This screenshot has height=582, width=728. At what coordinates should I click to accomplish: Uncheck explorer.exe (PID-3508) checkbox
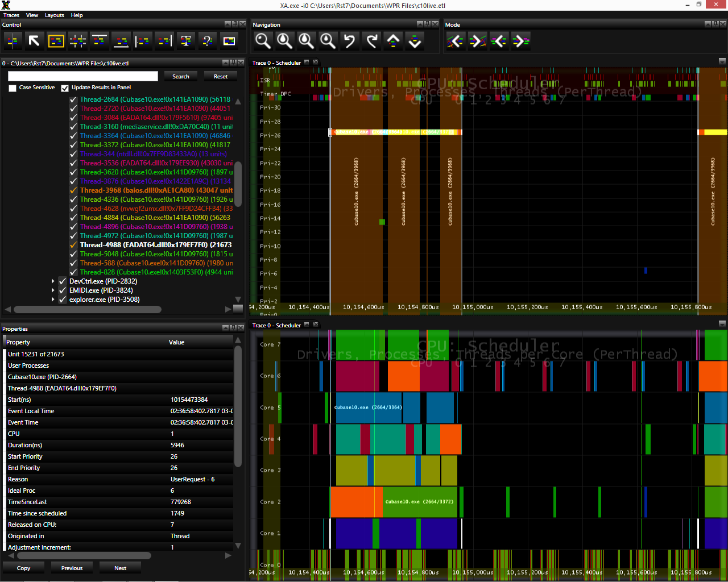[x=63, y=300]
